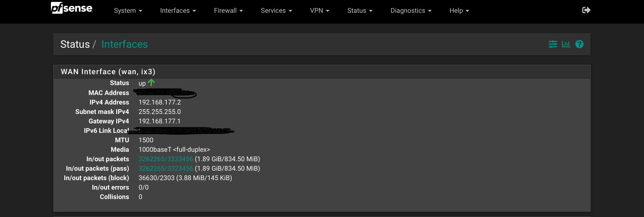The image size is (644, 217).
Task: Click the In/out packets count link
Action: tap(166, 159)
